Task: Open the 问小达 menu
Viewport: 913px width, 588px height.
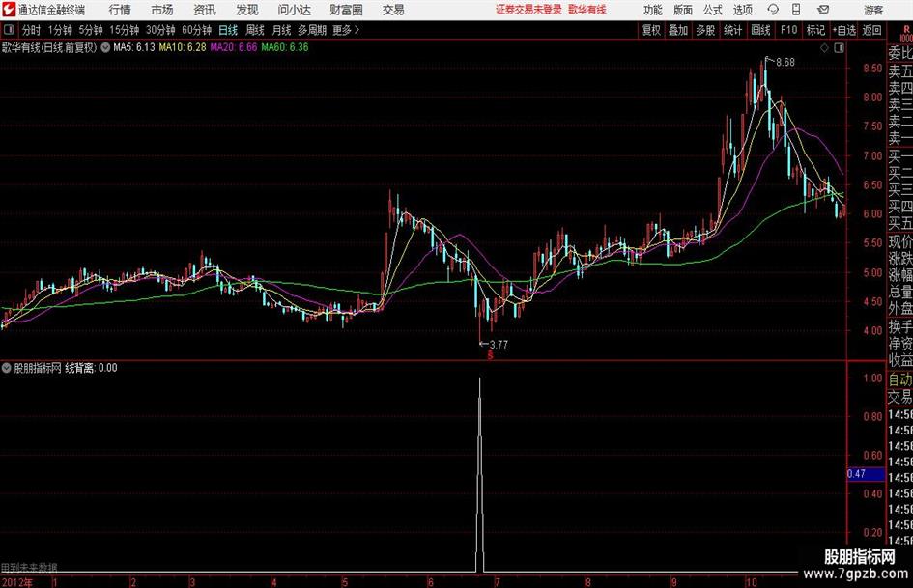Action: point(294,10)
